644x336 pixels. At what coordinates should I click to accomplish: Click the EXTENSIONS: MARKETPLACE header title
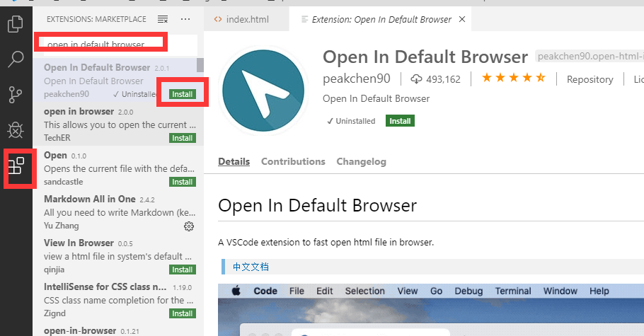[96, 19]
